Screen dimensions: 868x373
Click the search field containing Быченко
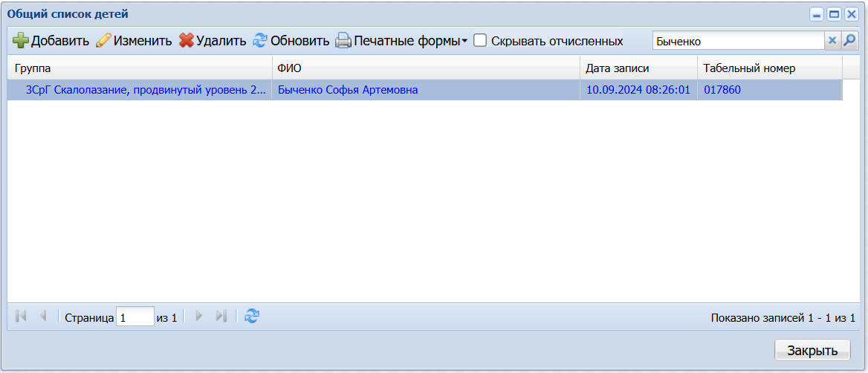coord(739,41)
